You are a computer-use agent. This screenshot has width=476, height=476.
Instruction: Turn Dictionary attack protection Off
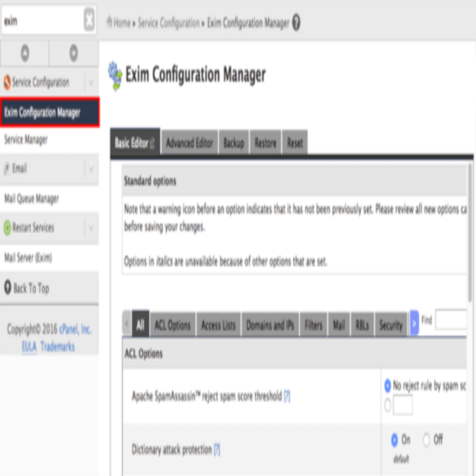coord(426,440)
